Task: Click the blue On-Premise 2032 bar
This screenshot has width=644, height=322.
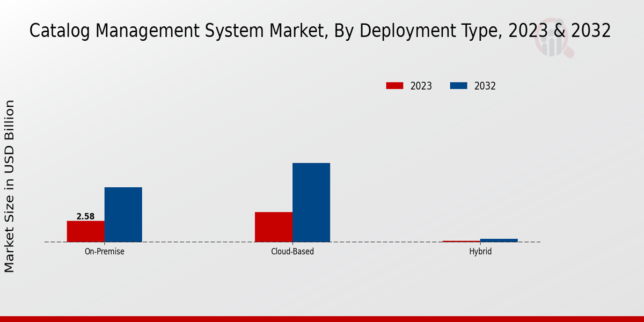Action: tap(123, 215)
